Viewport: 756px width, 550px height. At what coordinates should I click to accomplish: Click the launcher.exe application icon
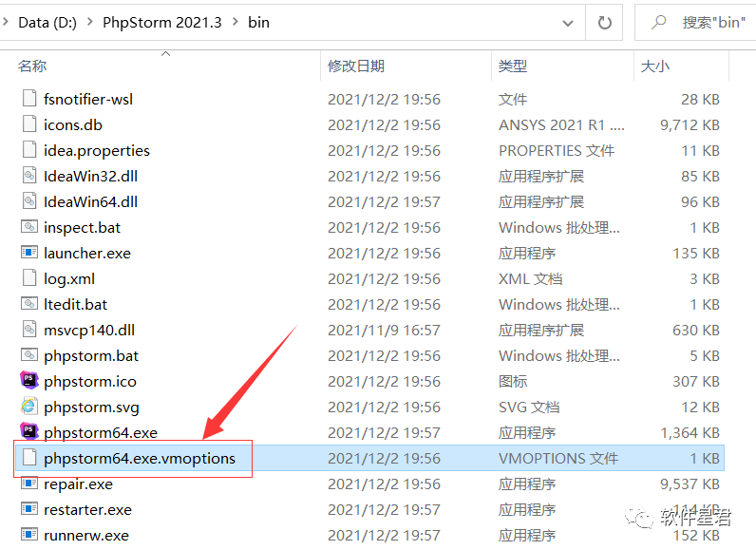(29, 252)
